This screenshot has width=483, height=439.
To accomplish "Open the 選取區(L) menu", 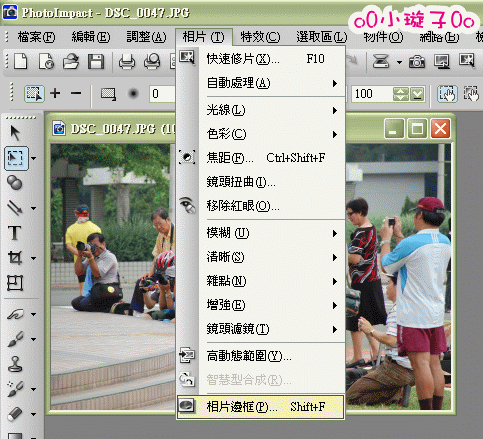I will coord(322,37).
